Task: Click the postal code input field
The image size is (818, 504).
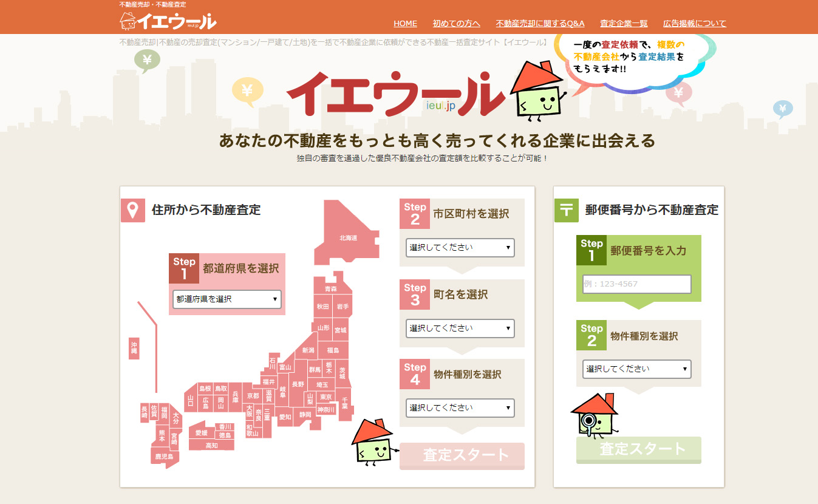Action: [x=636, y=284]
